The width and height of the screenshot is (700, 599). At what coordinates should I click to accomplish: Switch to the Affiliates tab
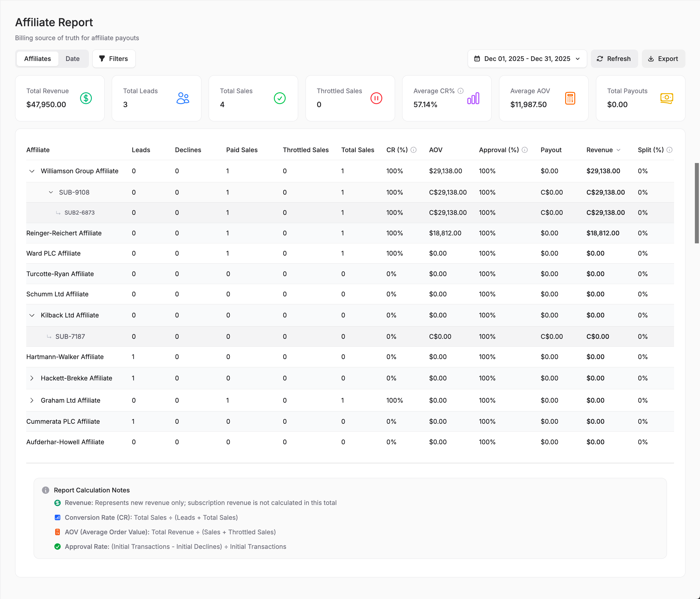(x=38, y=59)
